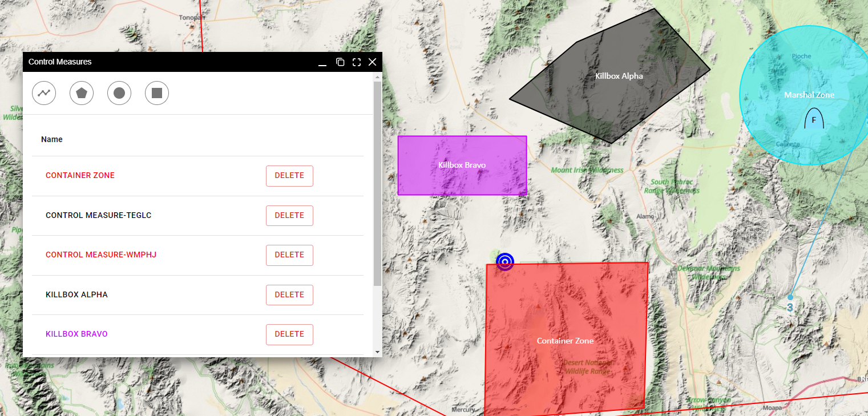868x416 pixels.
Task: Delete Control Measure-TEGLC entry
Action: 289,216
